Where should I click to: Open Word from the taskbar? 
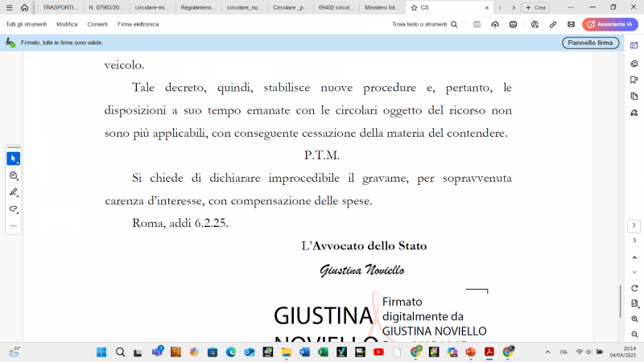pos(304,352)
